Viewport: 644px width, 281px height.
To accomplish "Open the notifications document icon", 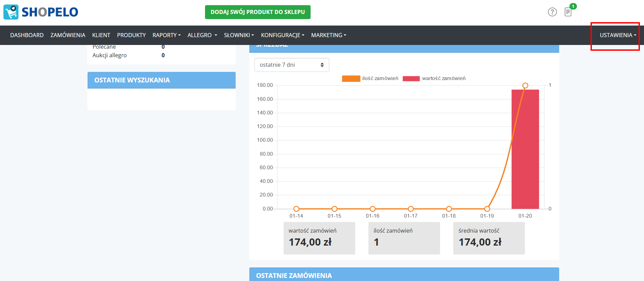I will point(568,12).
